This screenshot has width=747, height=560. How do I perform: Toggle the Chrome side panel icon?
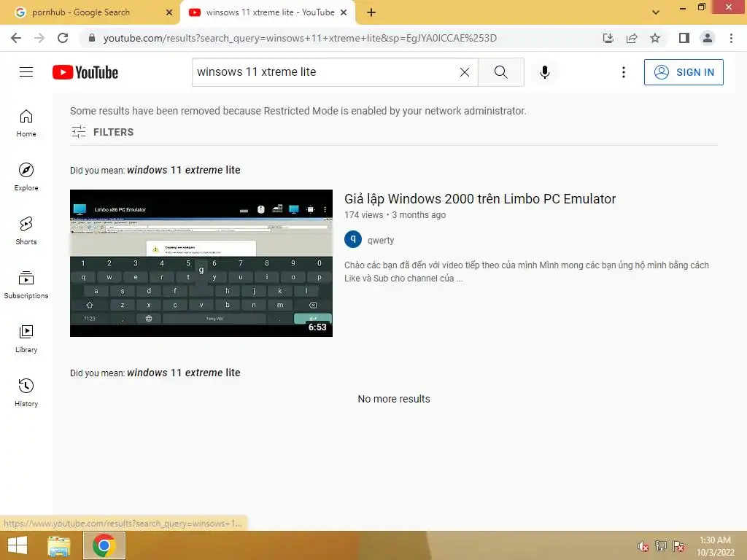[684, 38]
